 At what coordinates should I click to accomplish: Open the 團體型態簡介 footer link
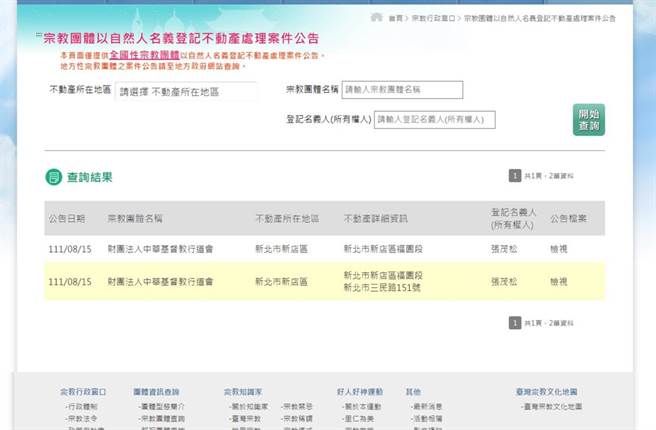161,407
